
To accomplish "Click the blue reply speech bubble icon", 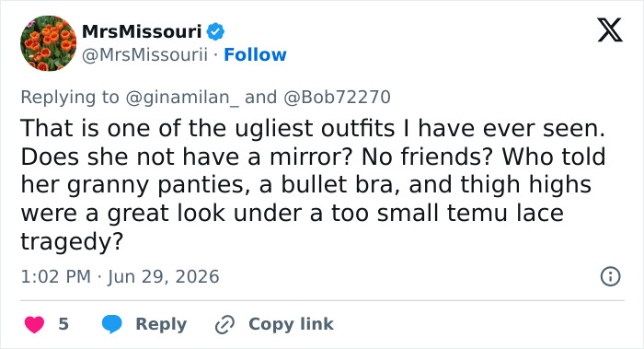I will click(x=111, y=324).
